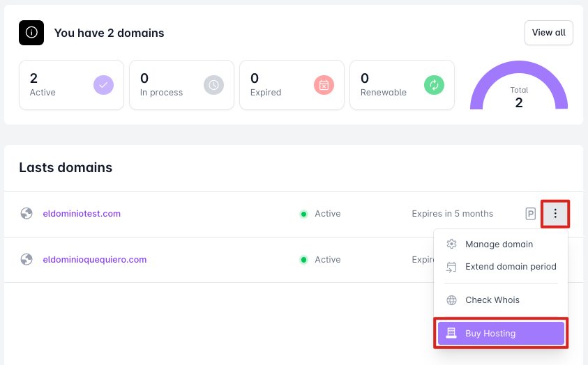Image resolution: width=588 pixels, height=365 pixels.
Task: Click the purple Active checkmark icon
Action: pos(103,85)
